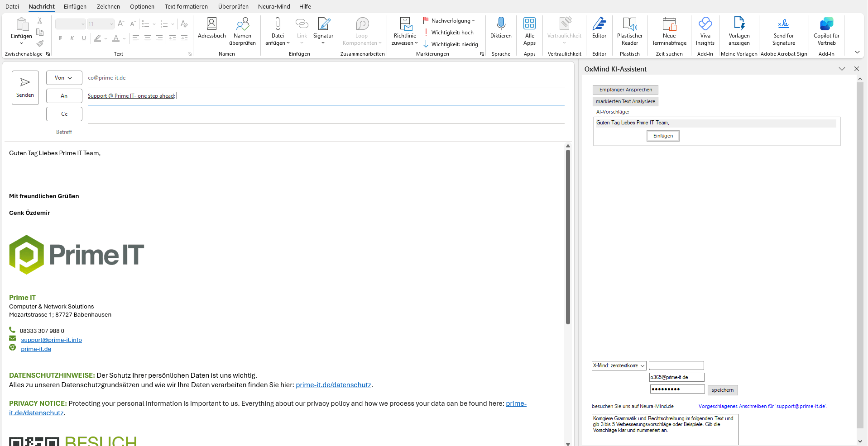Toggle Wichtigkeit: hoch
Image resolution: width=868 pixels, height=446 pixels.
(449, 33)
